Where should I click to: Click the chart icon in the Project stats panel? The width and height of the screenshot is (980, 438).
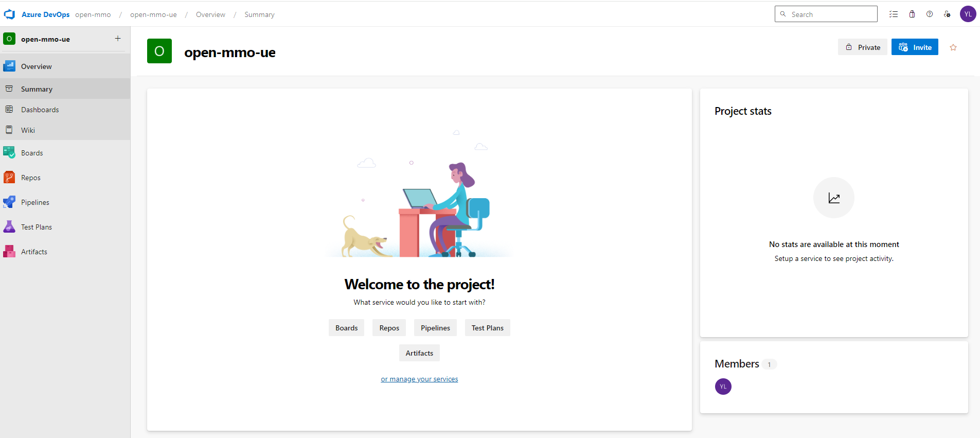tap(834, 198)
